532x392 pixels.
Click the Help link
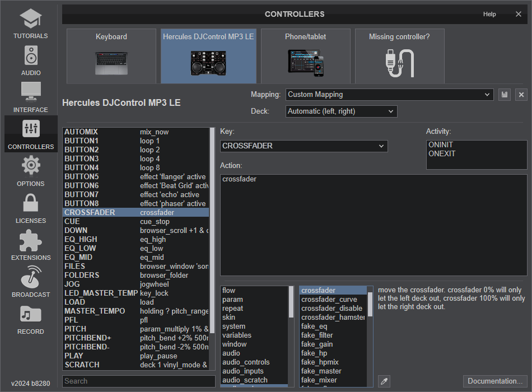click(x=489, y=14)
